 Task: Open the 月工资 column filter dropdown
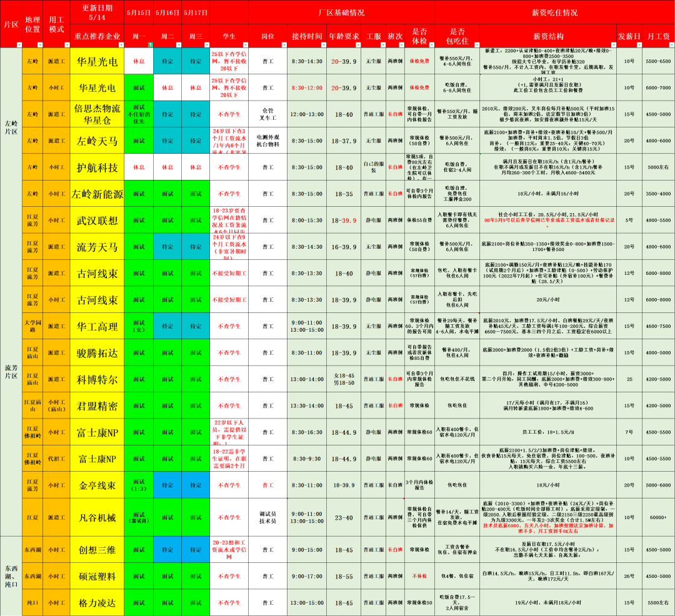(x=671, y=45)
